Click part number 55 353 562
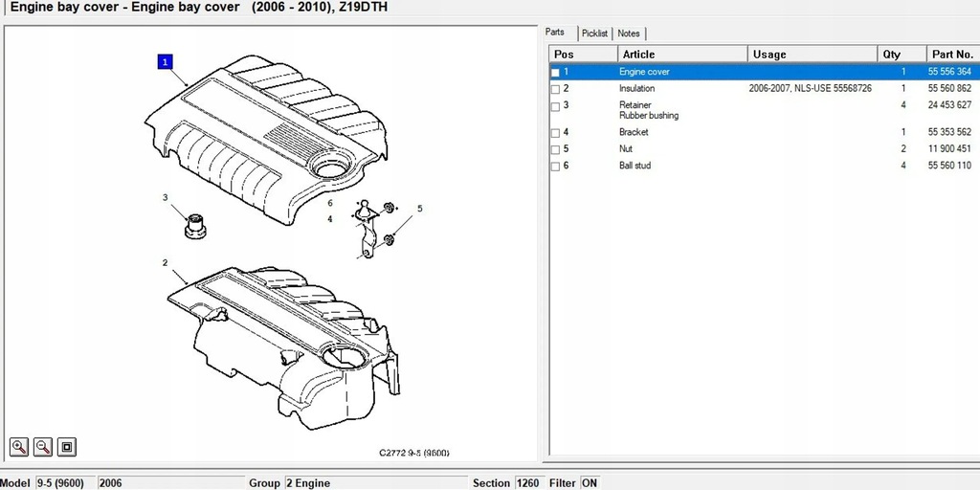The image size is (980, 490). pyautogui.click(x=949, y=132)
